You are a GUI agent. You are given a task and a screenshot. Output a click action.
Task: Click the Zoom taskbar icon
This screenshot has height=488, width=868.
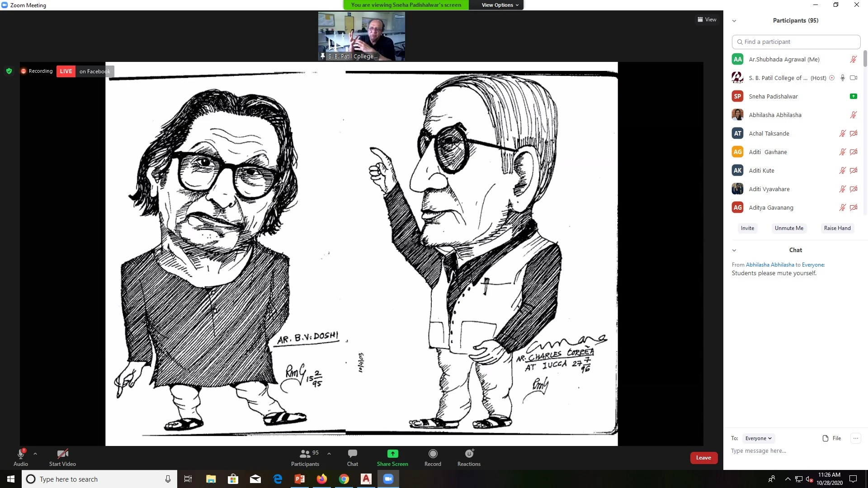[x=388, y=479]
